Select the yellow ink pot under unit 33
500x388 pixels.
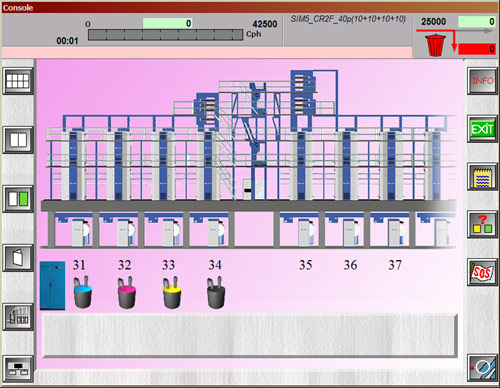point(172,292)
